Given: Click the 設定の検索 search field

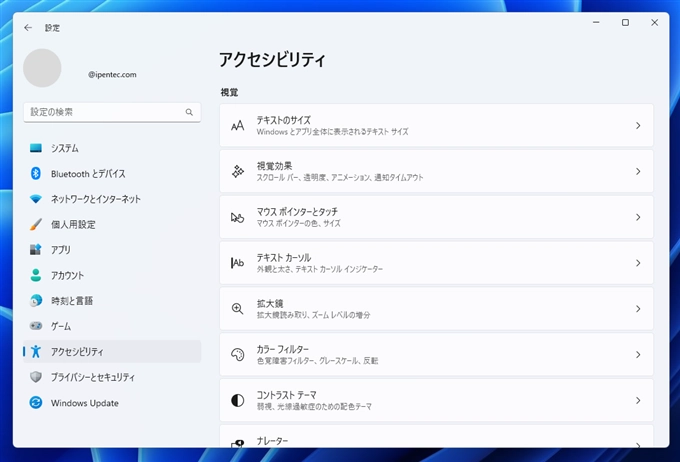Looking at the screenshot, I should pyautogui.click(x=112, y=112).
